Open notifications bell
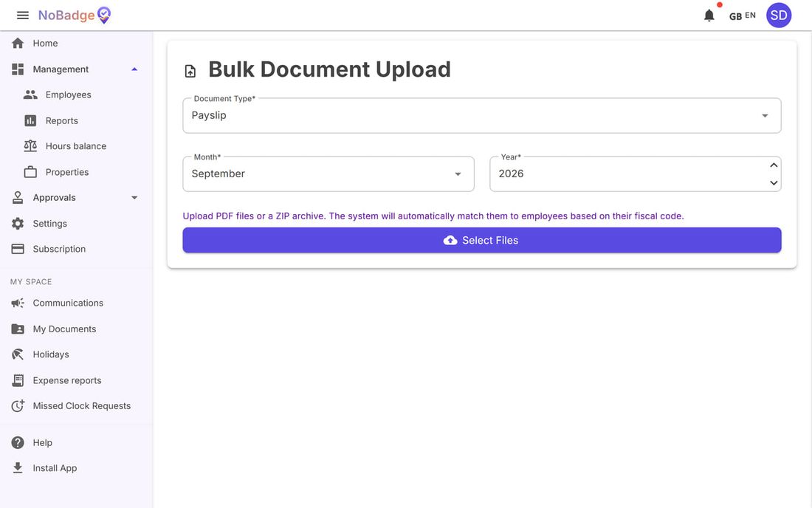 tap(709, 16)
